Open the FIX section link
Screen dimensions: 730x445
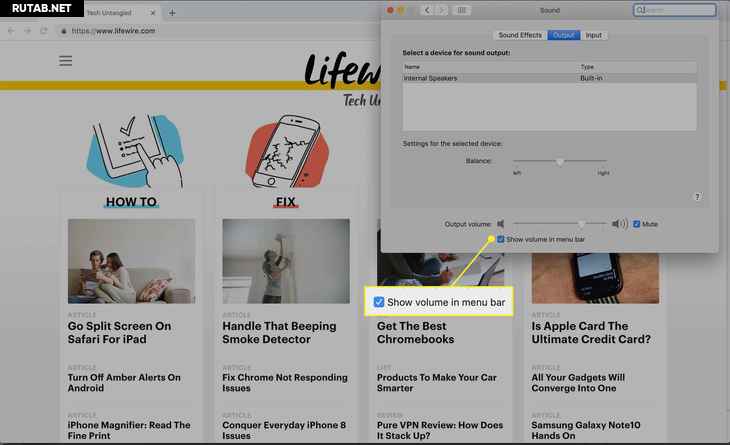point(285,202)
